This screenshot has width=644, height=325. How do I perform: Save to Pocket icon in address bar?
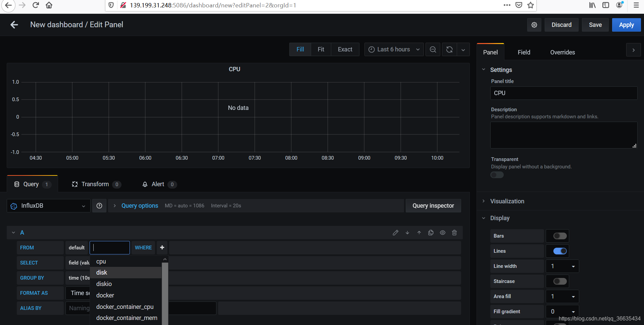point(519,5)
